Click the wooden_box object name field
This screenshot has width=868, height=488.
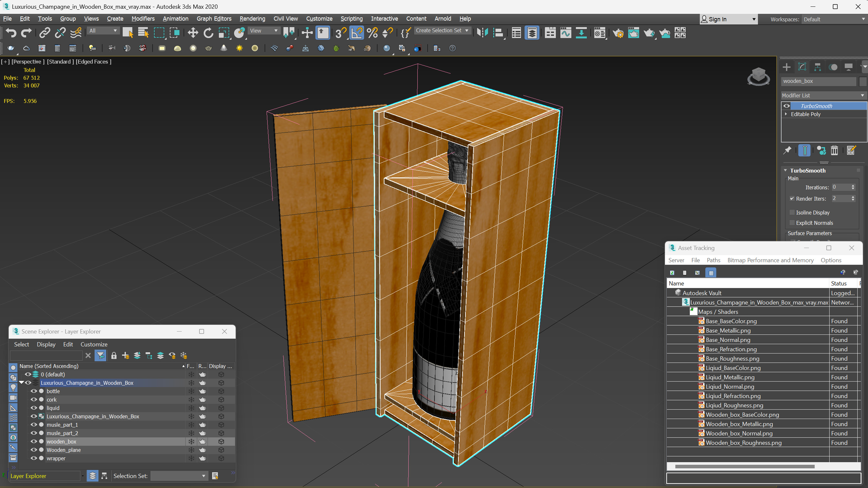point(819,81)
